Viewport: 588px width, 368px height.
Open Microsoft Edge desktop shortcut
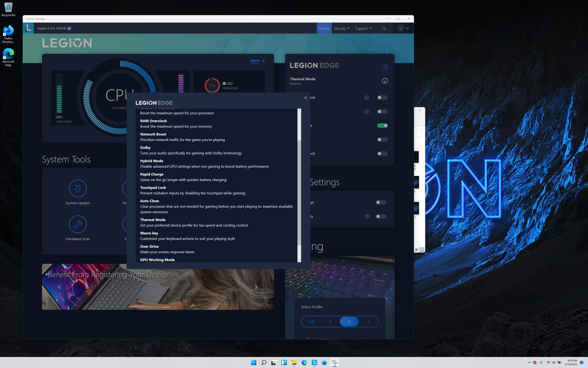[8, 57]
